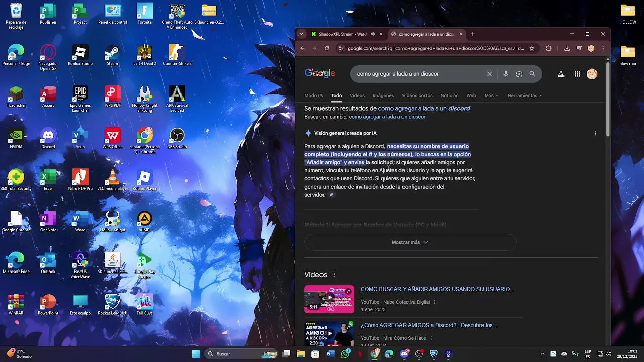This screenshot has width=644, height=362.
Task: Open '¿Cómo AGREGAR AMIGOS a Discord?' link
Action: point(429,325)
